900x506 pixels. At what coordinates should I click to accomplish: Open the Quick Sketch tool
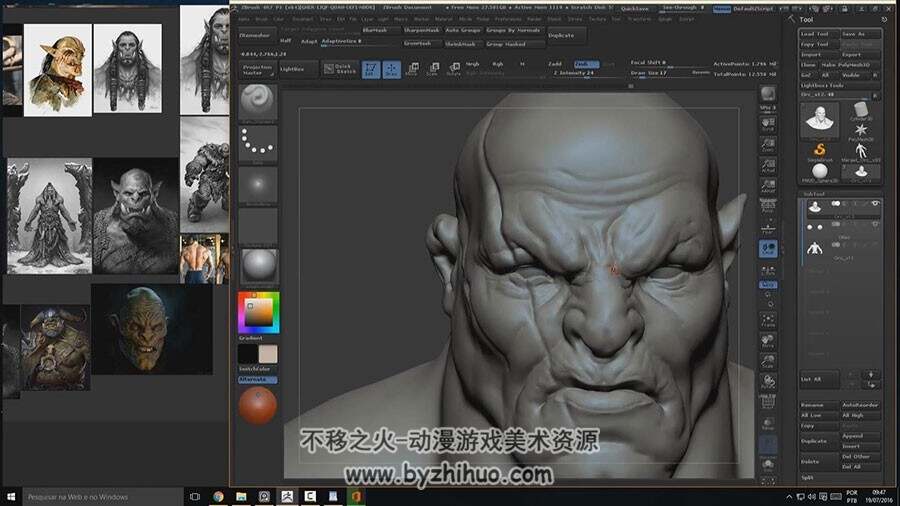pos(340,69)
